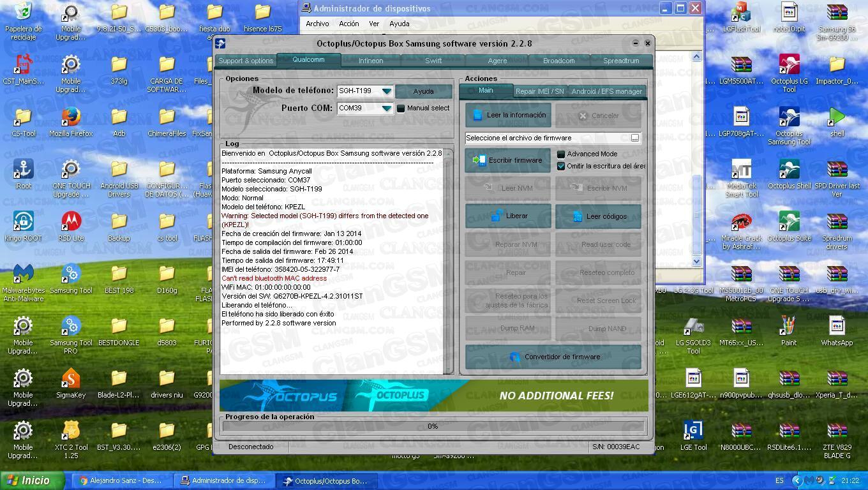This screenshot has width=868, height=490.
Task: Toggle the Manual select checkbox
Action: tap(401, 108)
